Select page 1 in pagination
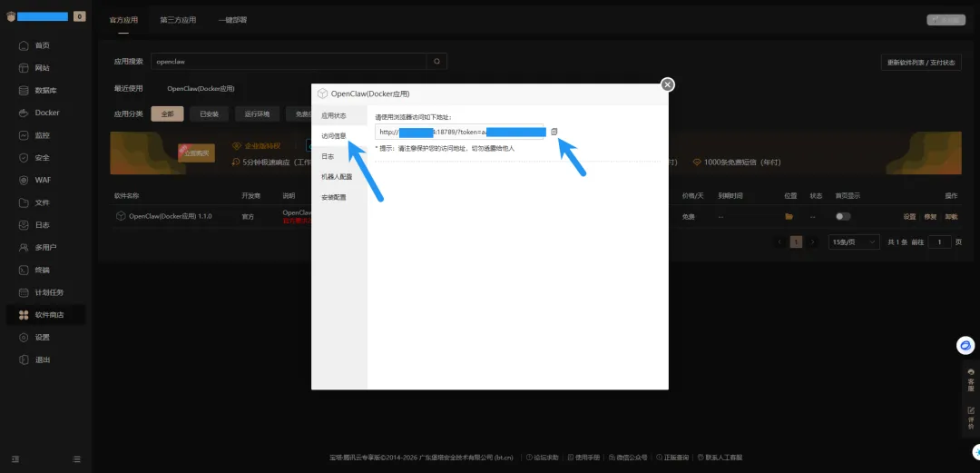Screen dimensions: 980x473 [796, 241]
